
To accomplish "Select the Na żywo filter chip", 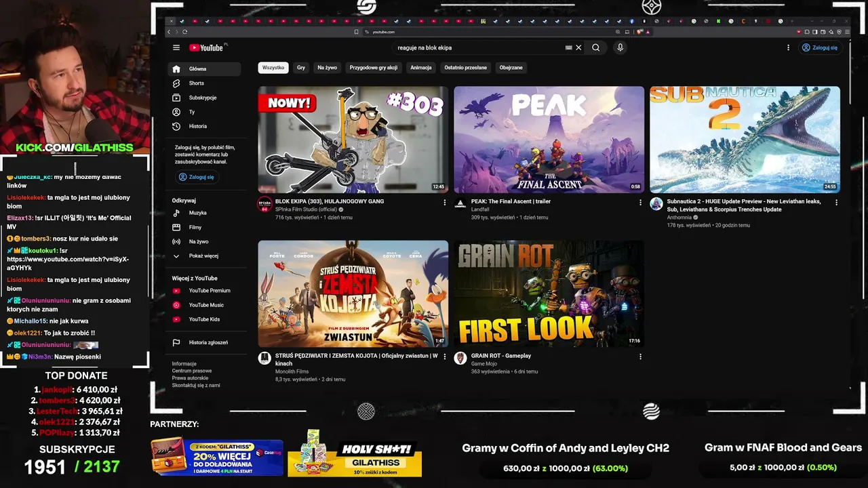I will [327, 68].
